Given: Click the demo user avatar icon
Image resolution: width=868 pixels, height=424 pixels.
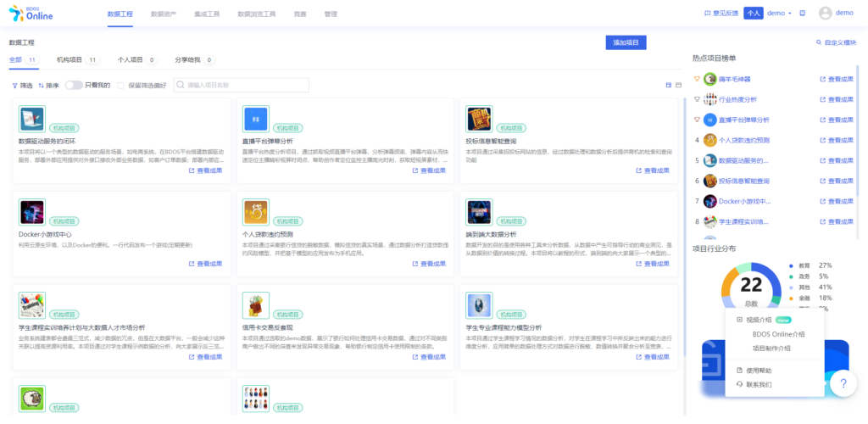Looking at the screenshot, I should [826, 14].
